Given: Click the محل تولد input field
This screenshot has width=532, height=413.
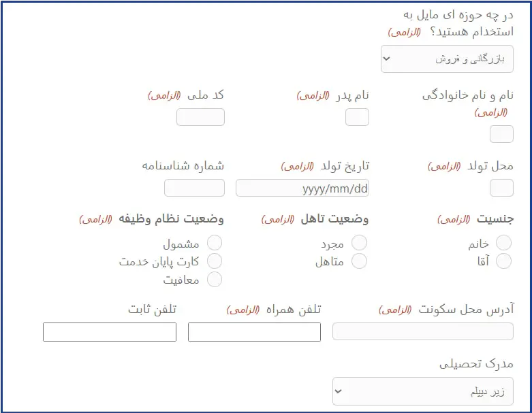Looking at the screenshot, I should tap(501, 188).
